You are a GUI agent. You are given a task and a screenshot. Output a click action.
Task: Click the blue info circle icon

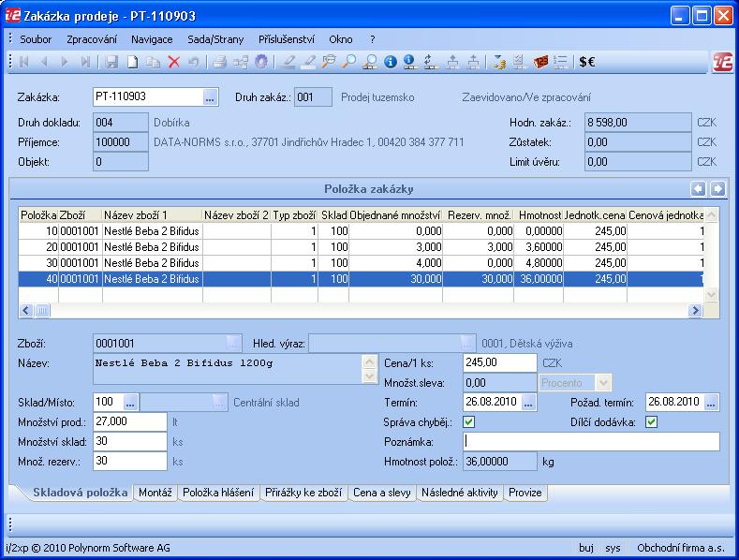[390, 62]
